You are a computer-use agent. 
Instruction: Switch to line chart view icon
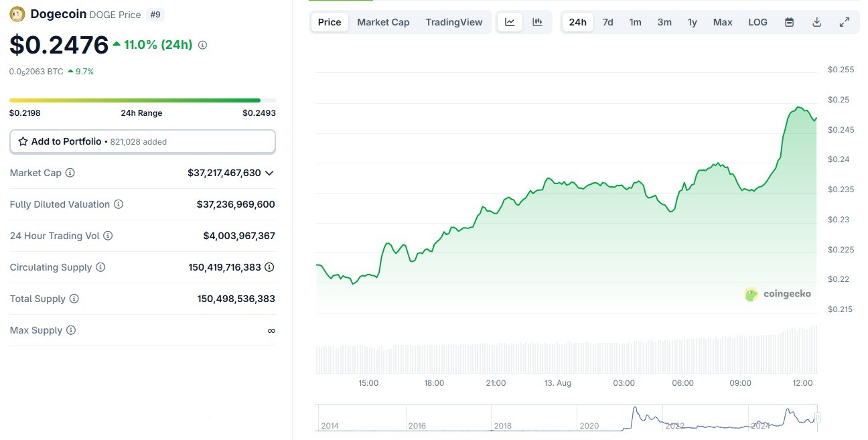click(x=510, y=22)
